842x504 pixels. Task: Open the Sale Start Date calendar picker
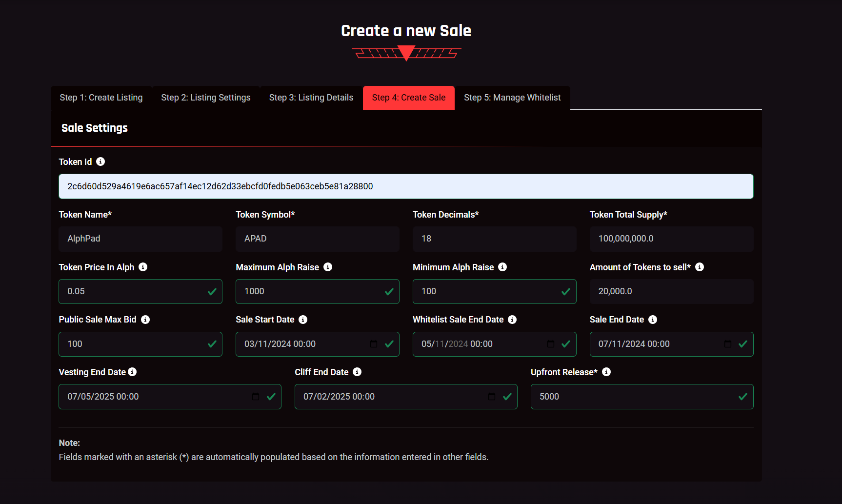[x=374, y=344]
